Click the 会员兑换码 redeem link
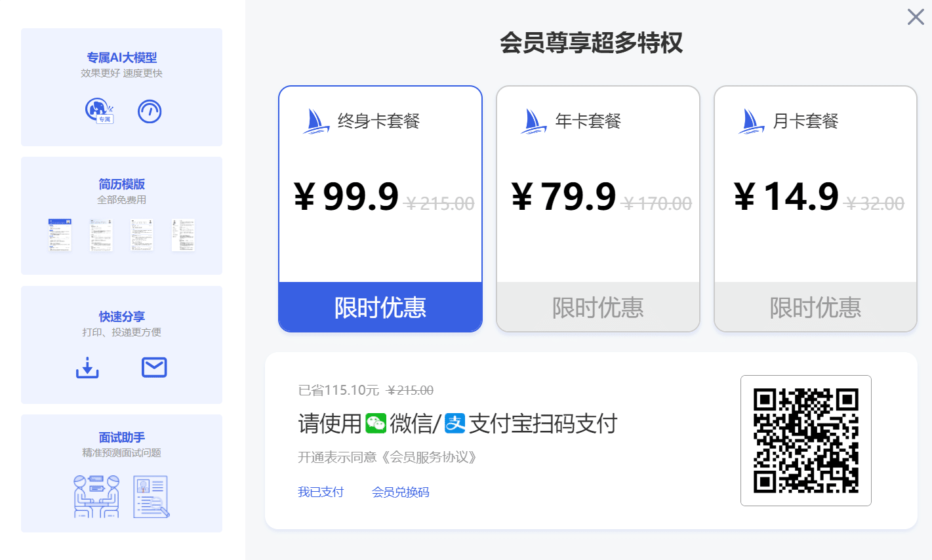The image size is (932, 560). pyautogui.click(x=401, y=492)
